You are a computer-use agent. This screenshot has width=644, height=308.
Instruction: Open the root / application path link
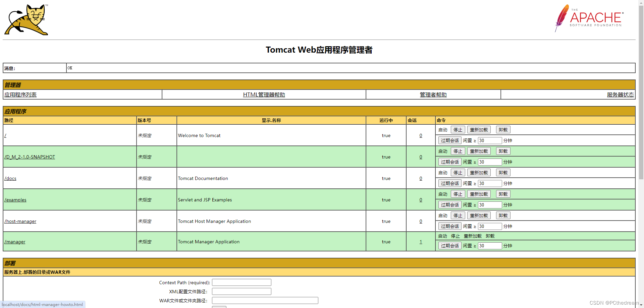(x=5, y=135)
